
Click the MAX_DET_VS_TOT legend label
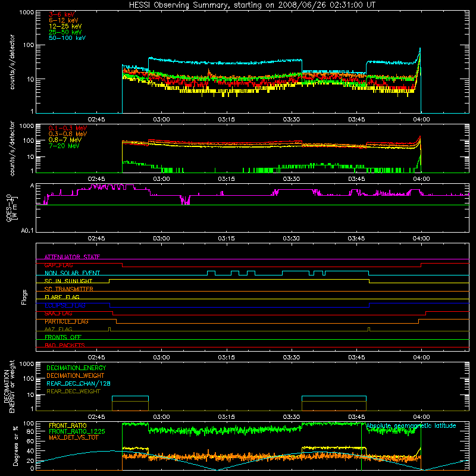click(x=73, y=437)
